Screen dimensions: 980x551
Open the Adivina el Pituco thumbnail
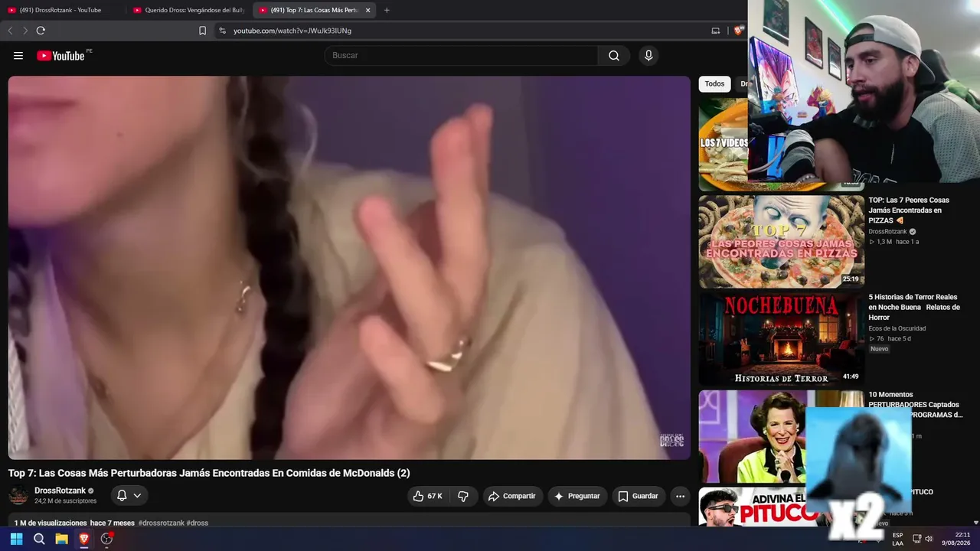752,507
